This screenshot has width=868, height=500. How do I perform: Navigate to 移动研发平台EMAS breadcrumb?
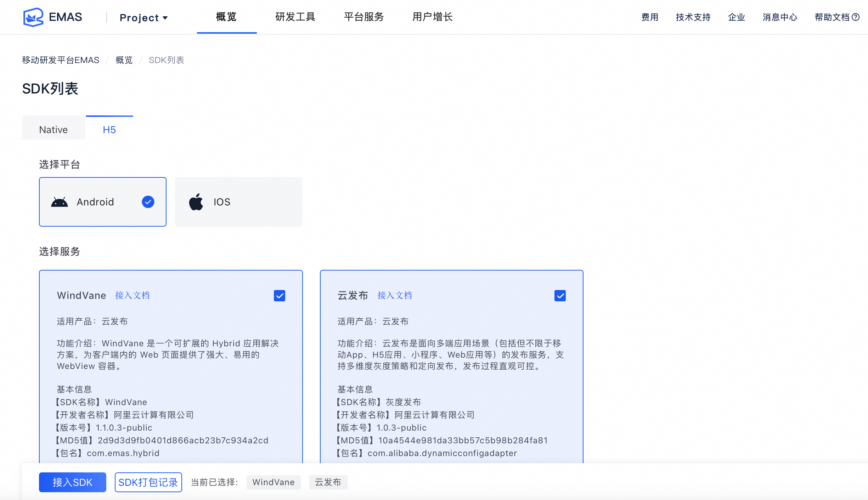pos(61,60)
